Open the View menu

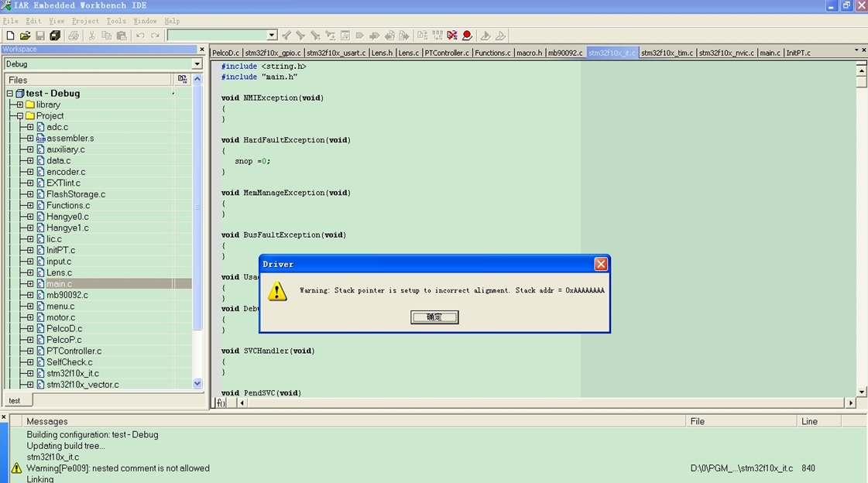[57, 21]
